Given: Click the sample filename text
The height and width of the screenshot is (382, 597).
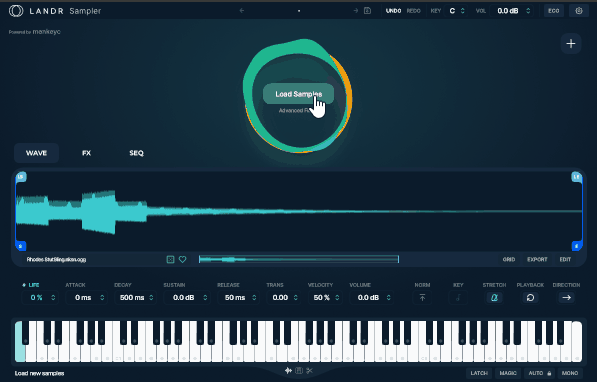Looking at the screenshot, I should tap(56, 259).
